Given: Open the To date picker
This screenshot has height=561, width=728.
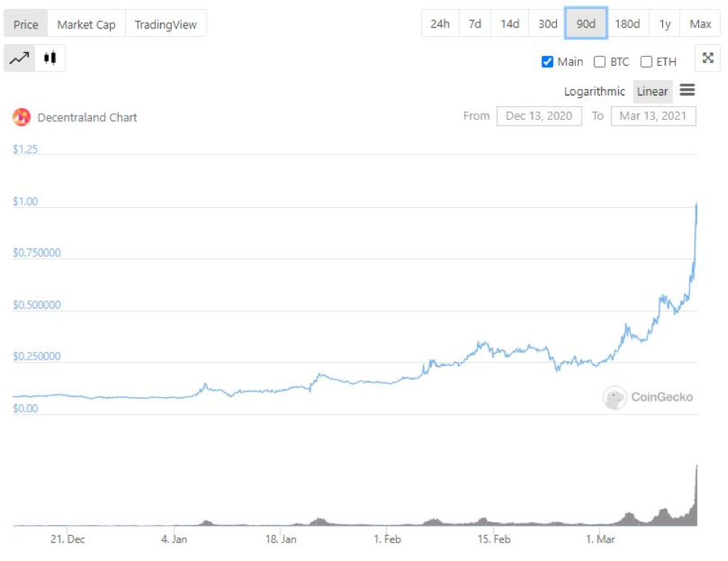Looking at the screenshot, I should [x=653, y=116].
